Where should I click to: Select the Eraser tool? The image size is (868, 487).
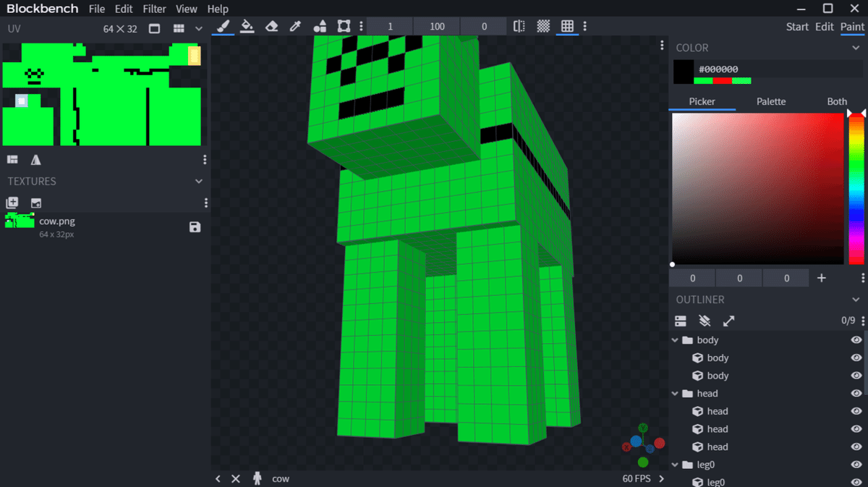point(271,26)
